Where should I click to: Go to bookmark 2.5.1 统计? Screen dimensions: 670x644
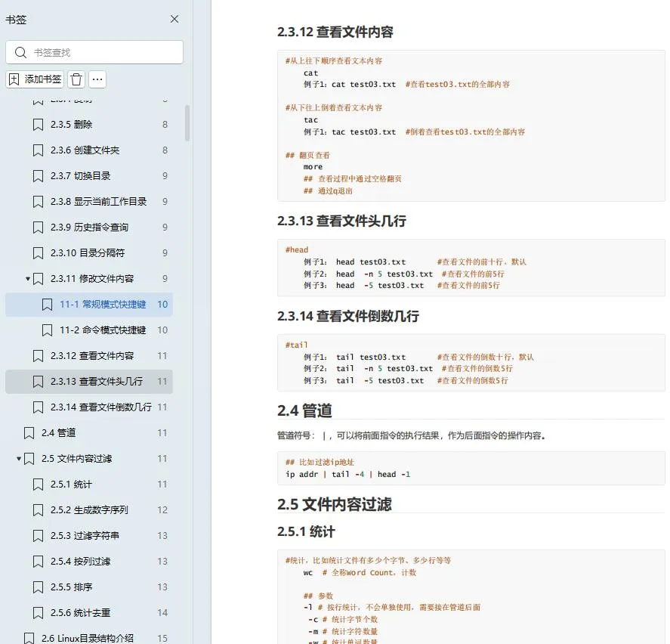[89, 484]
